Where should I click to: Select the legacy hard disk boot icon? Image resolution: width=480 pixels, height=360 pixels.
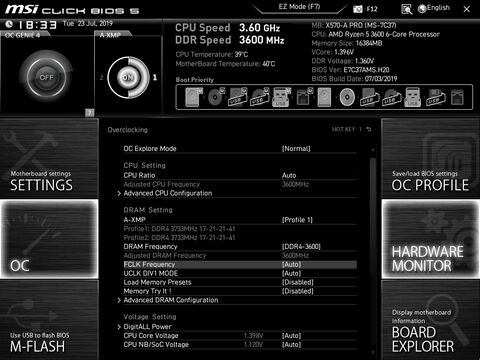324,97
